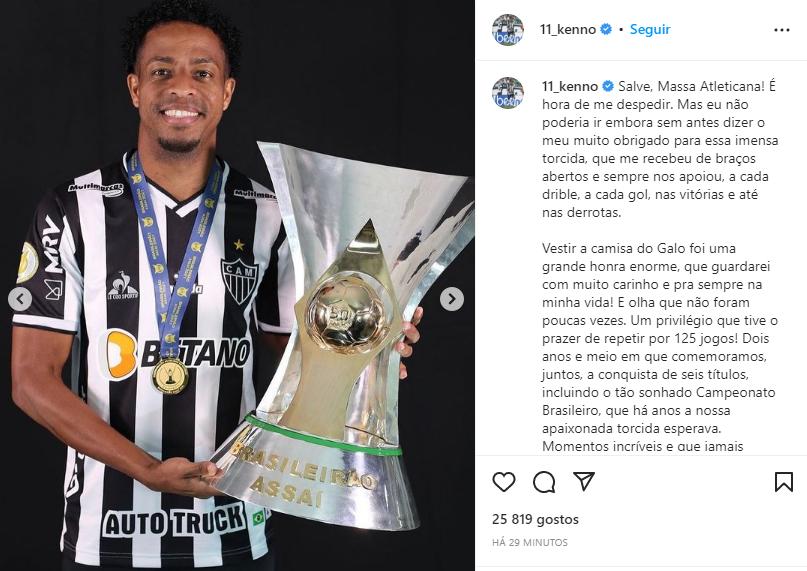Save the post with the bookmark icon
This screenshot has height=571, width=807.
[x=783, y=482]
